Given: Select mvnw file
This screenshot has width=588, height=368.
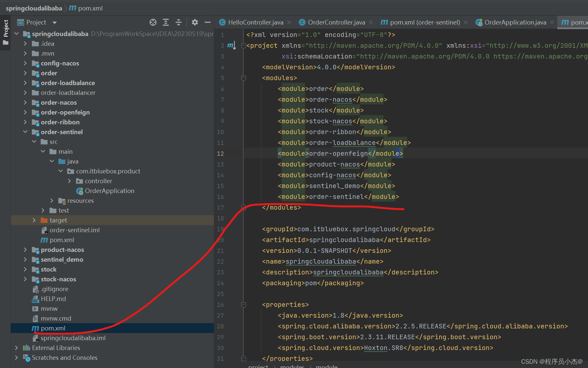Looking at the screenshot, I should [x=49, y=308].
